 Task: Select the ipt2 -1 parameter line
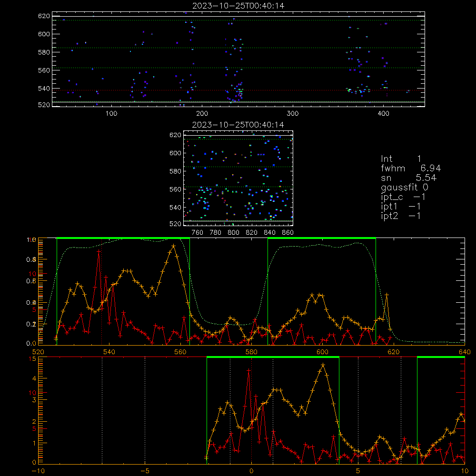pyautogui.click(x=401, y=216)
